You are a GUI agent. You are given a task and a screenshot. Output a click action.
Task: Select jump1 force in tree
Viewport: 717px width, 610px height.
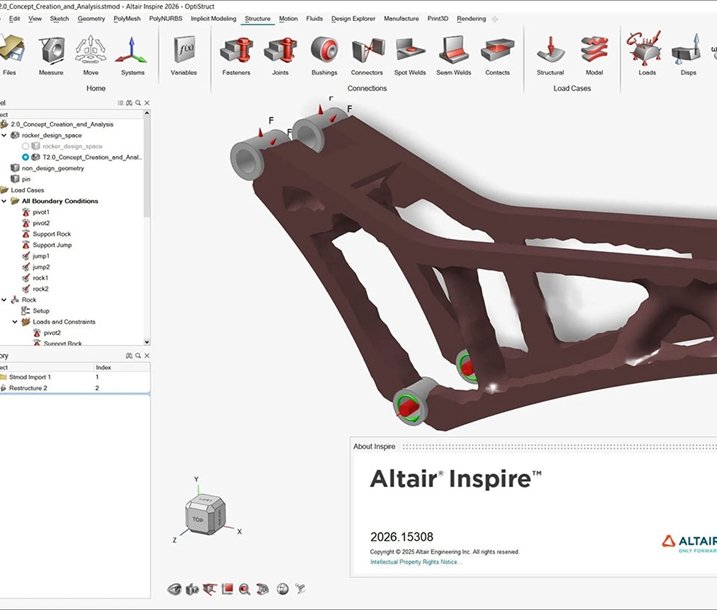[41, 256]
